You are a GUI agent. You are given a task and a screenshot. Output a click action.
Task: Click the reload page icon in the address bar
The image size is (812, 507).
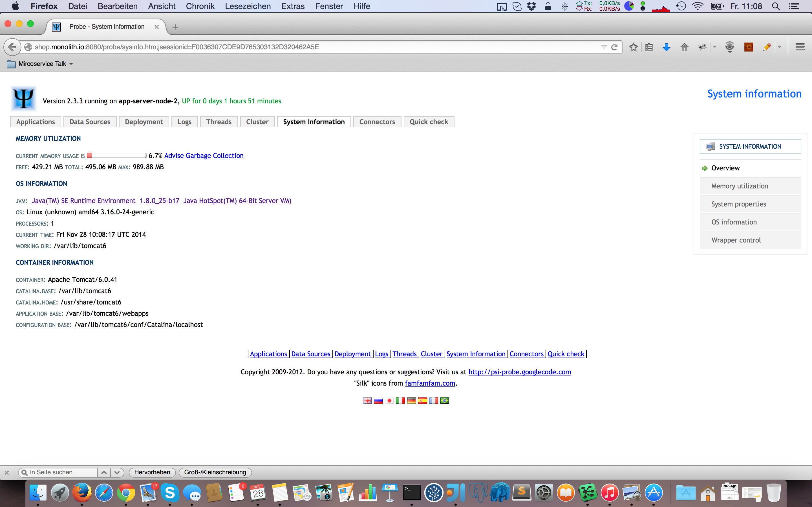tap(614, 47)
